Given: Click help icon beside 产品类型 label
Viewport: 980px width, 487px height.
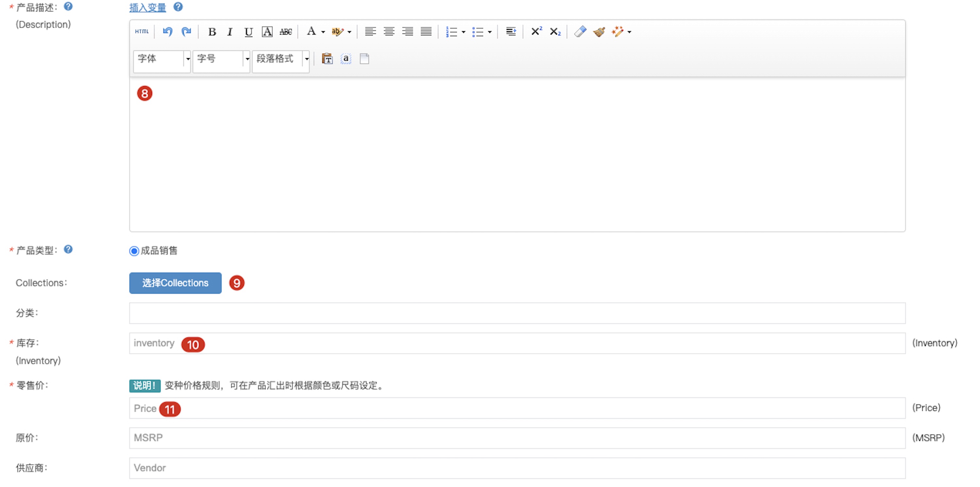Looking at the screenshot, I should pos(68,249).
